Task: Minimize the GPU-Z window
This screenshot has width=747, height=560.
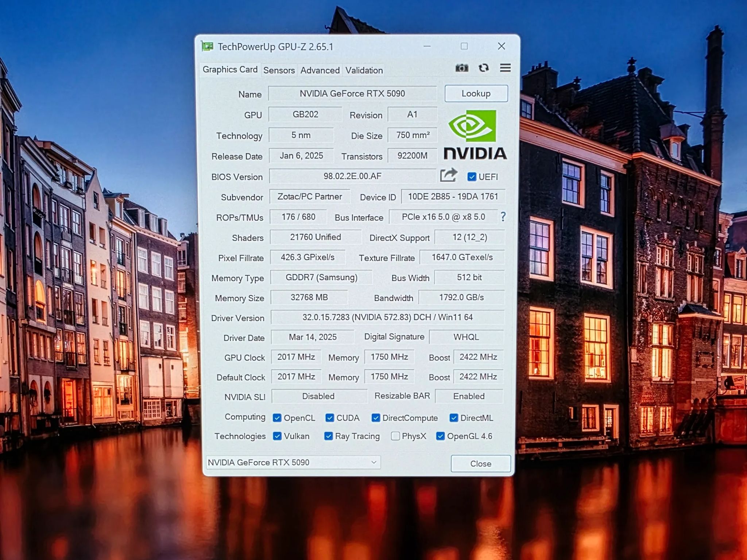Action: coord(427,46)
